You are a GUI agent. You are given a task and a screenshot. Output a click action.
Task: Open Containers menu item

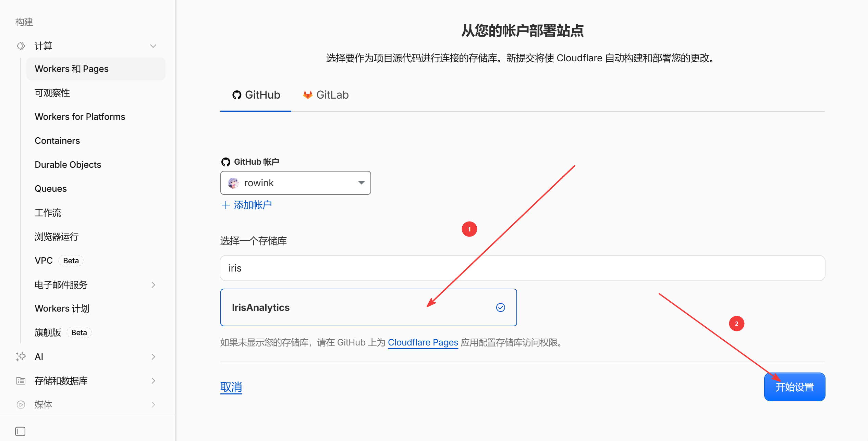click(96, 141)
